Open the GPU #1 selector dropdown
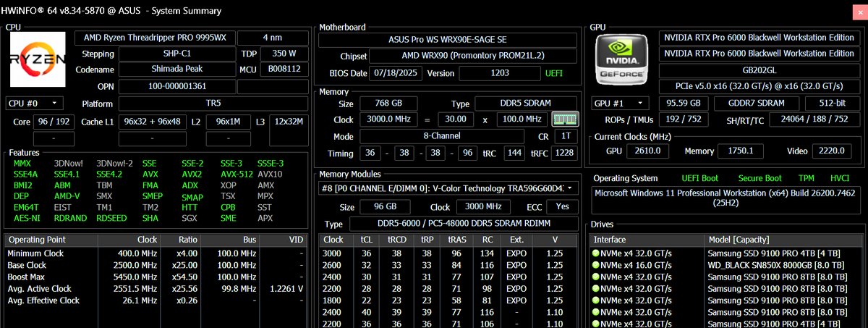The image size is (868, 328). pyautogui.click(x=619, y=104)
